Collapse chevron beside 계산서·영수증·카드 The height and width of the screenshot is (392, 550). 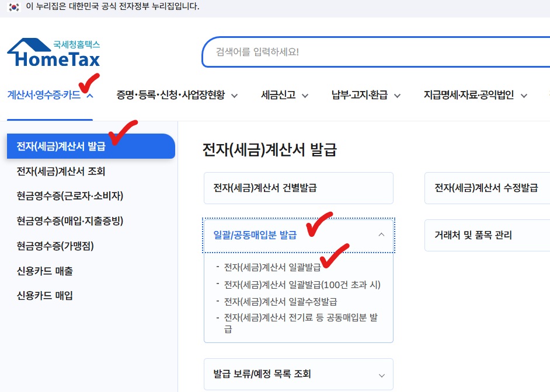tap(90, 95)
